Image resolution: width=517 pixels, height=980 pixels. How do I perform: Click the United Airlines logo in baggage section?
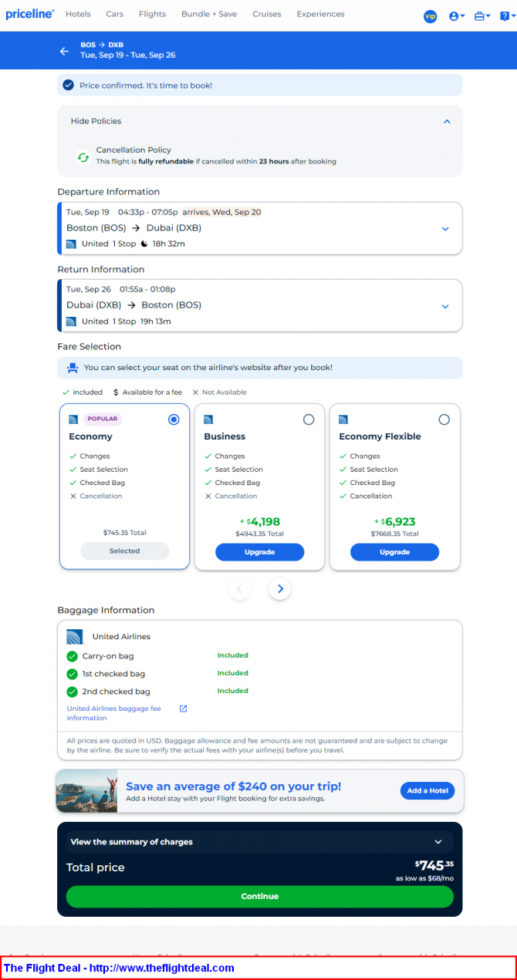pos(75,637)
